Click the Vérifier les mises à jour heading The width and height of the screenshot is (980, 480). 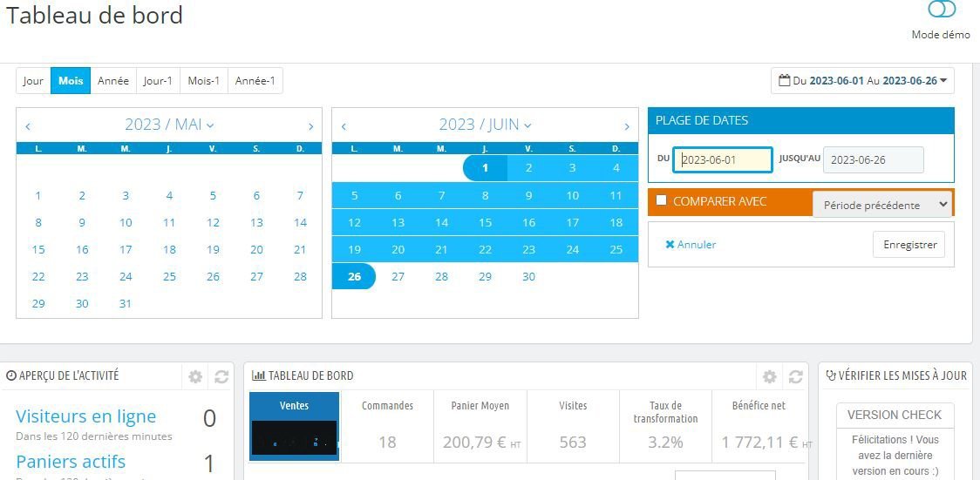tap(895, 375)
